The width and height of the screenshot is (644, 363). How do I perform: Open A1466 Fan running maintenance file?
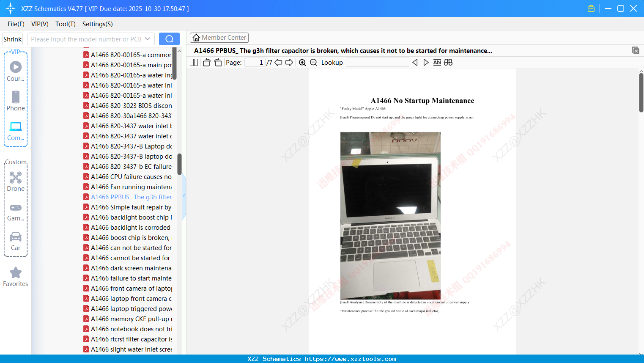click(128, 187)
